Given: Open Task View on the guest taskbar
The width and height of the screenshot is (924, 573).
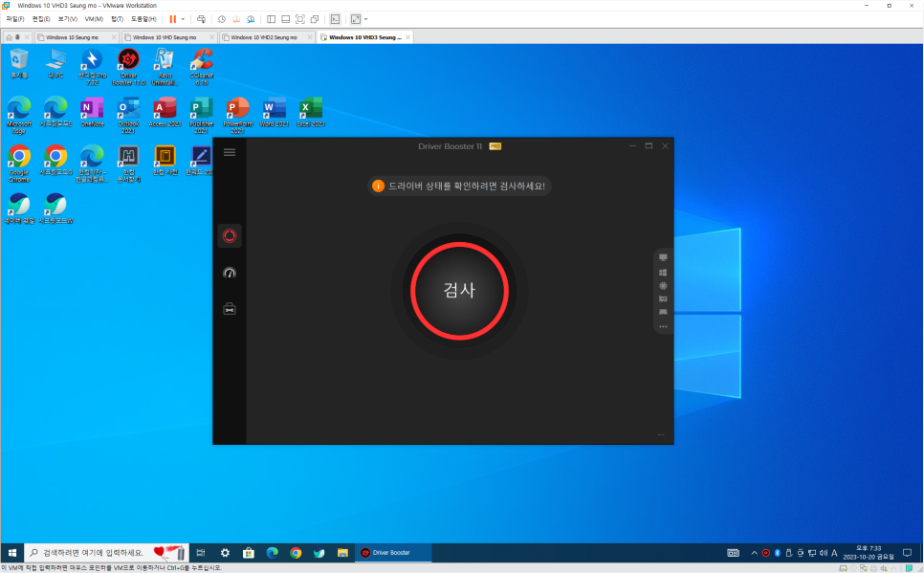Looking at the screenshot, I should [201, 553].
